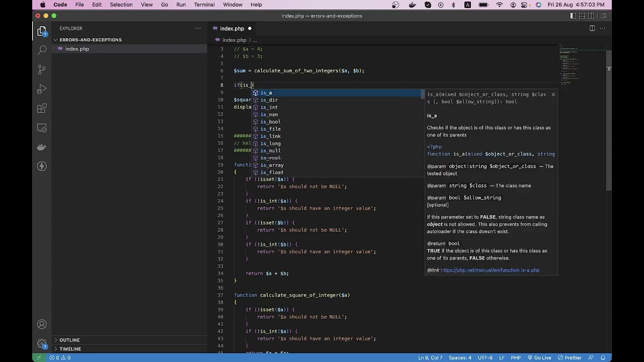Open the Run and Debug view
The width and height of the screenshot is (644, 362).
(42, 89)
